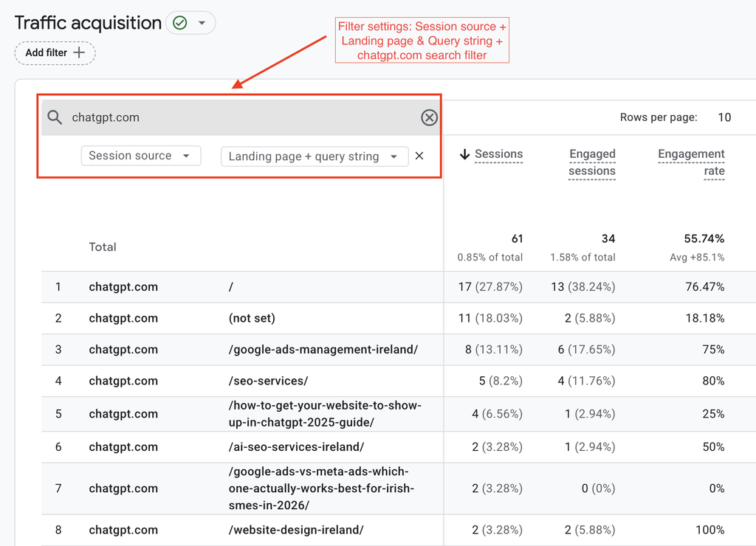Click chatgpt.com source in row 1
Viewport: 756px width, 546px height.
point(123,287)
